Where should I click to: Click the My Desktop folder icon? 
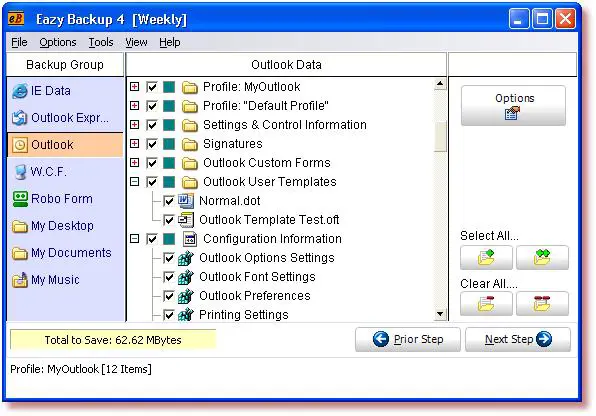click(x=20, y=226)
